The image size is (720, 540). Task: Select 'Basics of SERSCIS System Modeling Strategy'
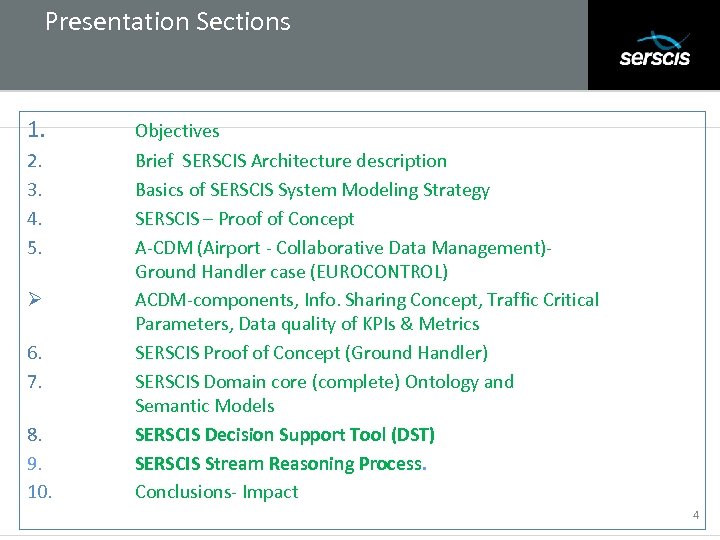click(312, 190)
